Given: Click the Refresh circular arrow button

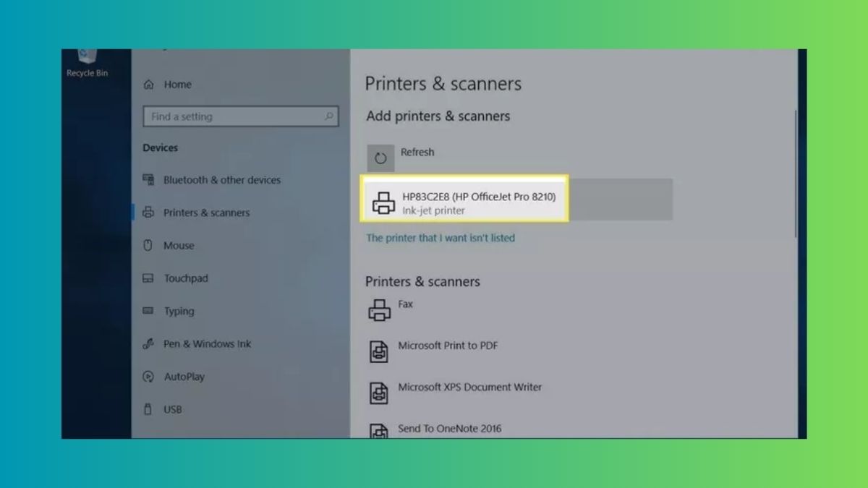Looking at the screenshot, I should click(380, 158).
